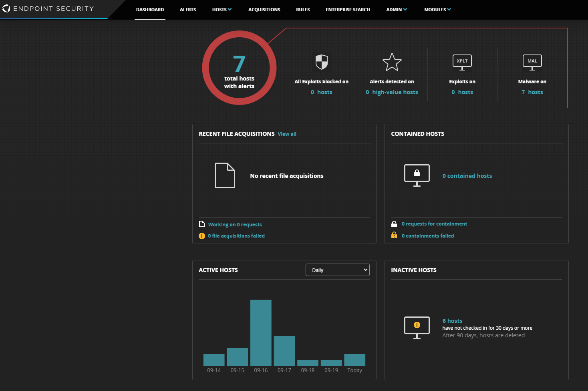
Task: Expand the Admin menu
Action: click(396, 10)
